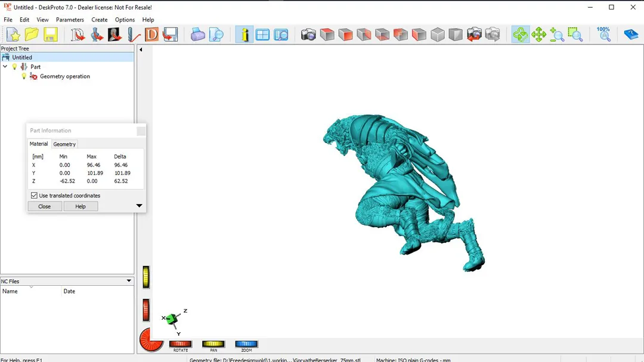The height and width of the screenshot is (362, 644).
Task: Print the view using the printer icon
Action: (x=197, y=35)
